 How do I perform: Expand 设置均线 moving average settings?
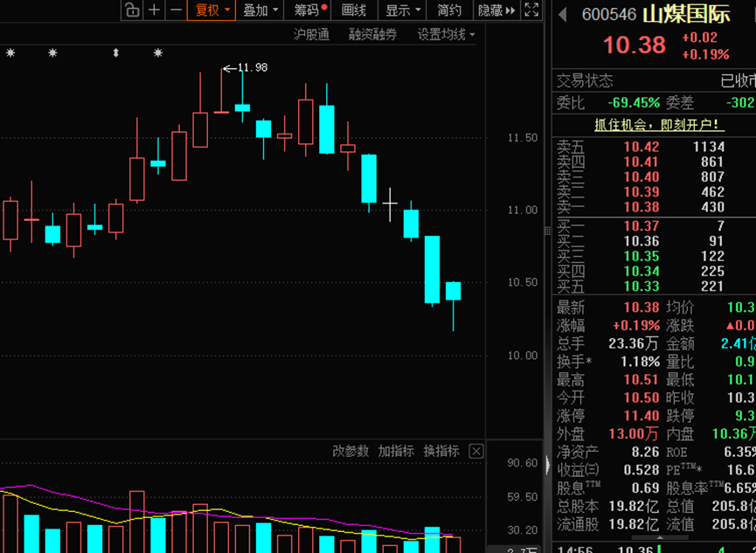click(x=446, y=35)
